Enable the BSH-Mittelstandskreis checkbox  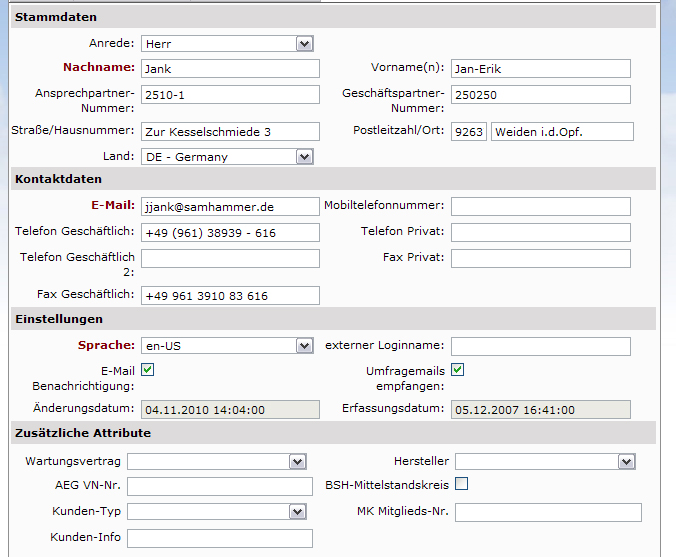461,485
